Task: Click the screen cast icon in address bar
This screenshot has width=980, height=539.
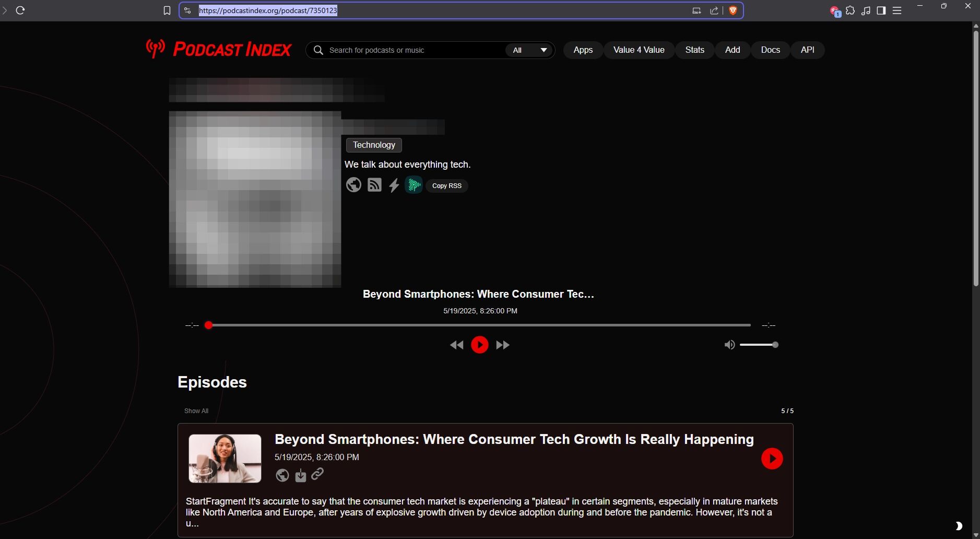Action: point(696,10)
